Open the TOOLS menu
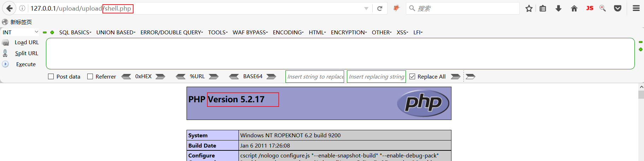The image size is (644, 161). click(218, 33)
